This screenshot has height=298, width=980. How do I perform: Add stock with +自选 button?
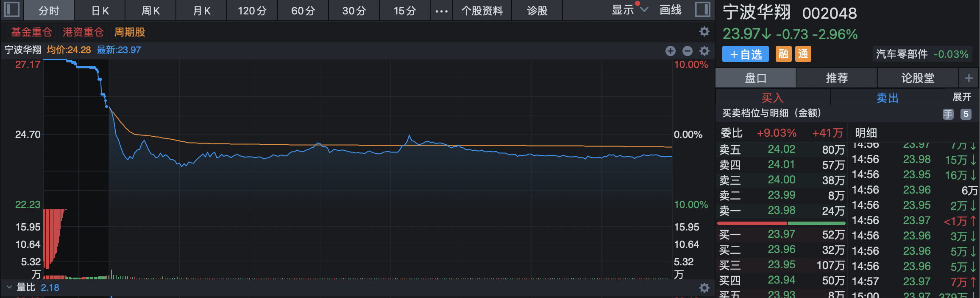(x=745, y=54)
